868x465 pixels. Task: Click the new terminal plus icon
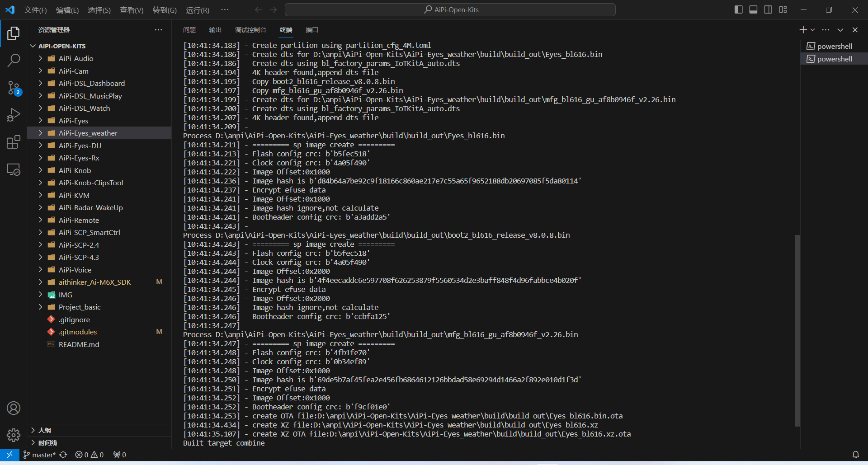(x=803, y=30)
